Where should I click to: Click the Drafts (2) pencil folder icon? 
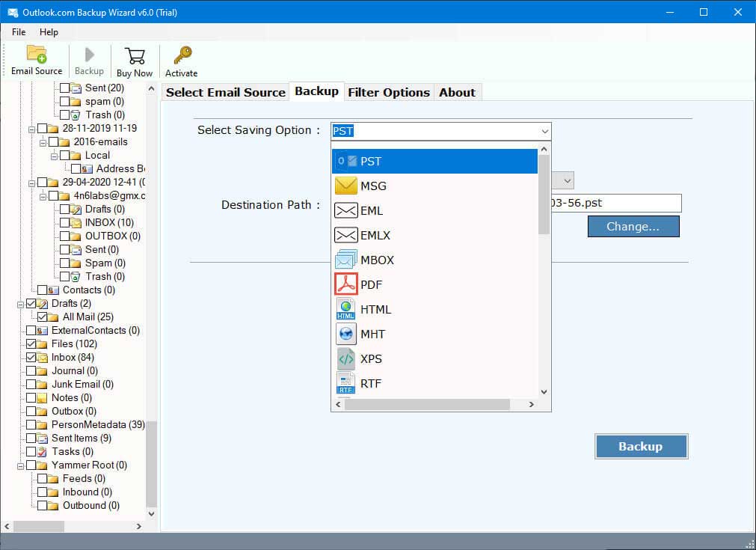coord(43,304)
